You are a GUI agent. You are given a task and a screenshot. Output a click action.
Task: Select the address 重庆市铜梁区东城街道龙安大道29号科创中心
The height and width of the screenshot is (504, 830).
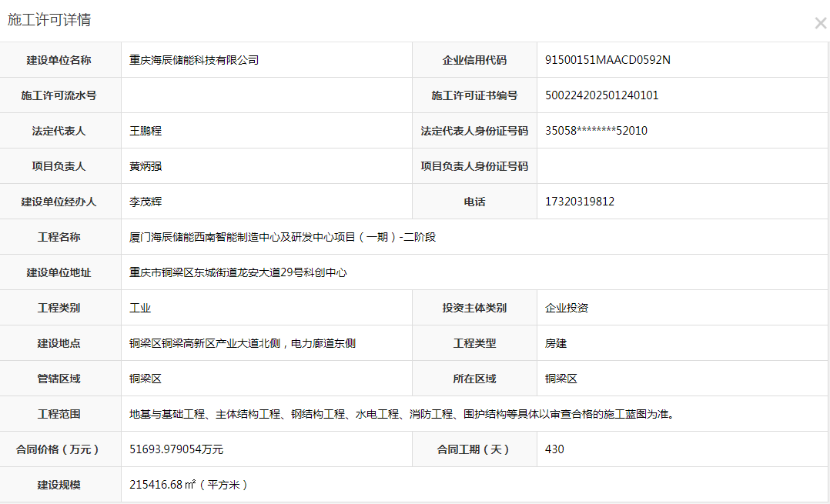tap(238, 272)
